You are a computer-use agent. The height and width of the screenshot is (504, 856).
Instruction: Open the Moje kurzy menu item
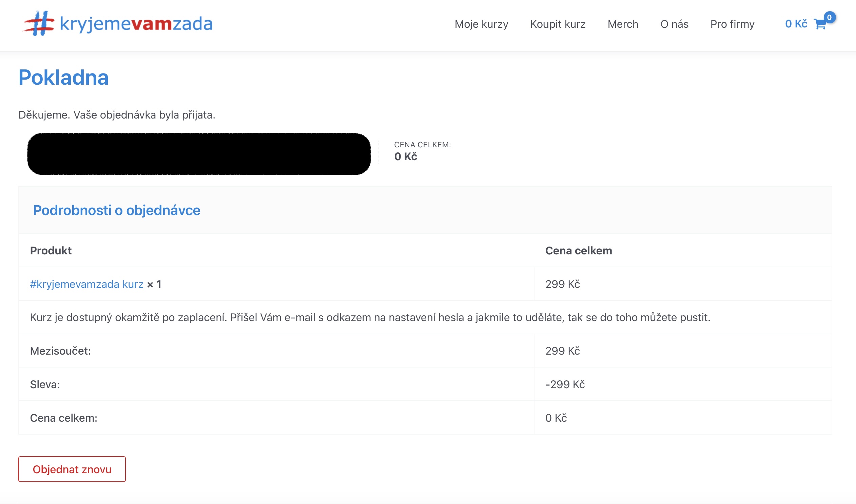click(x=481, y=24)
